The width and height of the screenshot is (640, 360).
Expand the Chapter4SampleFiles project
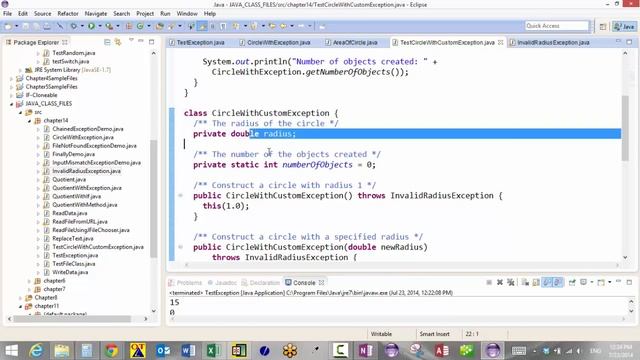pos(12,78)
